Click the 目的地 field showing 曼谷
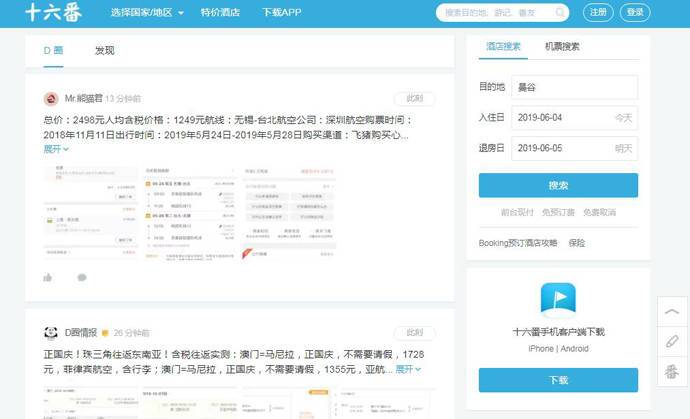This screenshot has height=419, width=690. (x=574, y=87)
